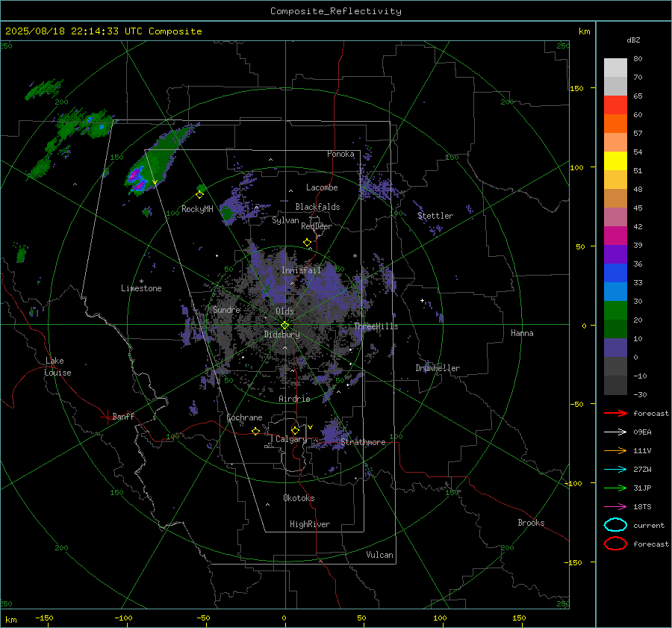Click the Calgary city label
This screenshot has height=628, width=672.
pyautogui.click(x=291, y=439)
